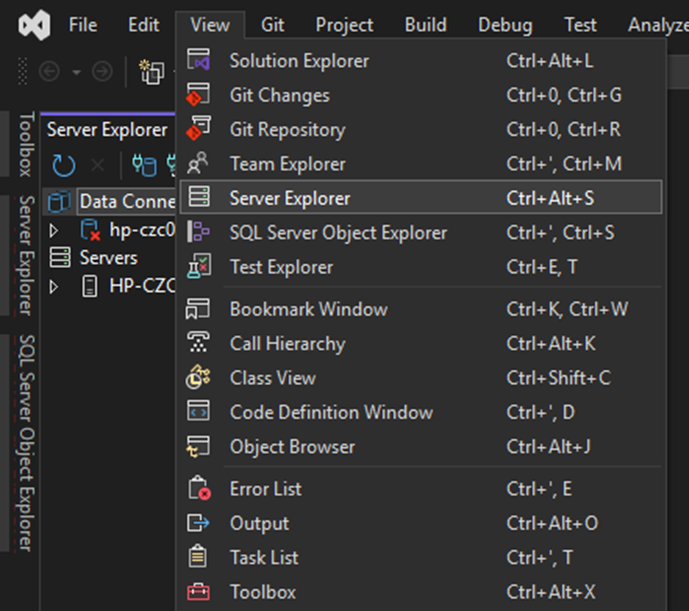Click the Error List icon
This screenshot has width=689, height=611.
[x=199, y=489]
